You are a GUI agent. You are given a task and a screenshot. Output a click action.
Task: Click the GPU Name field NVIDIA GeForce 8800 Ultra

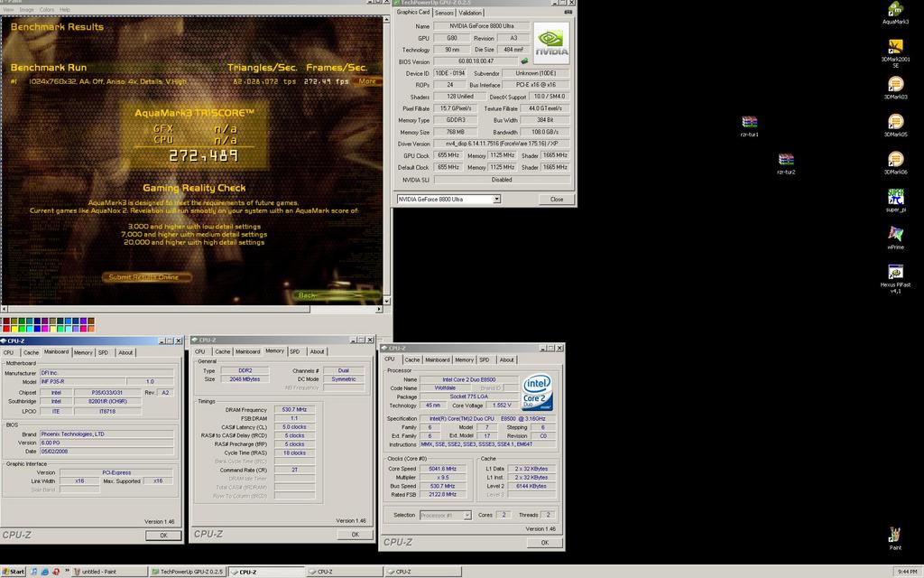pyautogui.click(x=481, y=26)
